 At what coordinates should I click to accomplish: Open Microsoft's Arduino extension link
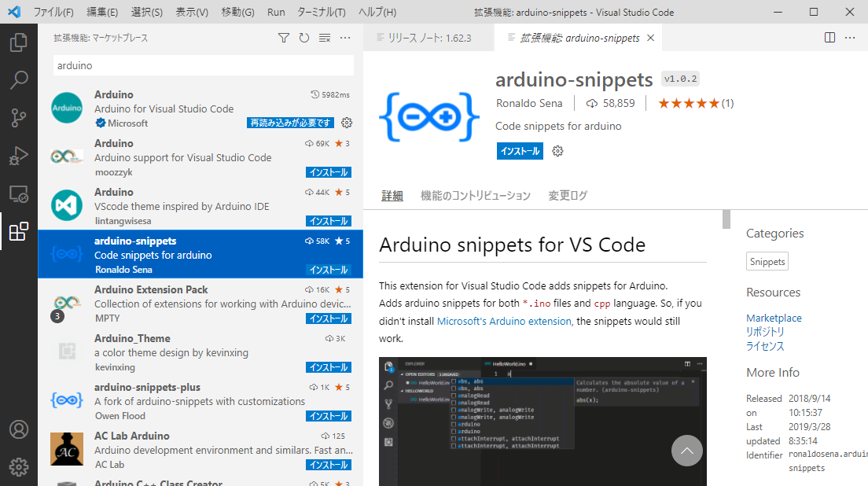click(x=504, y=321)
